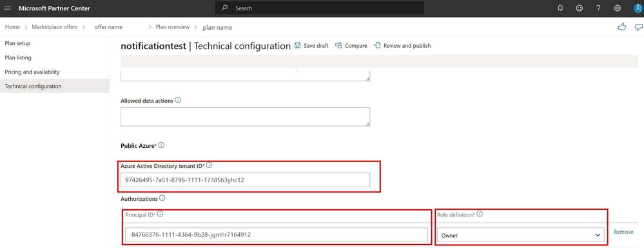Open the feedback smiley icon
This screenshot has width=644, height=248.
[x=579, y=8]
